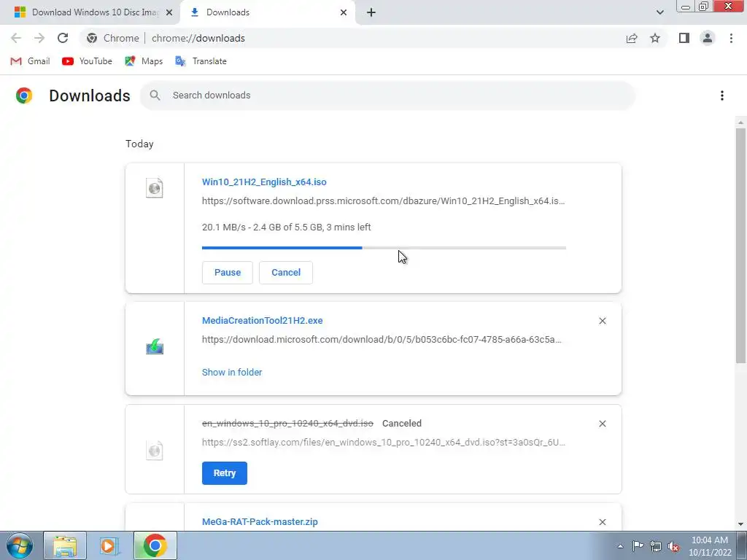Open the Maps bookmark
The height and width of the screenshot is (560, 747).
[144, 61]
